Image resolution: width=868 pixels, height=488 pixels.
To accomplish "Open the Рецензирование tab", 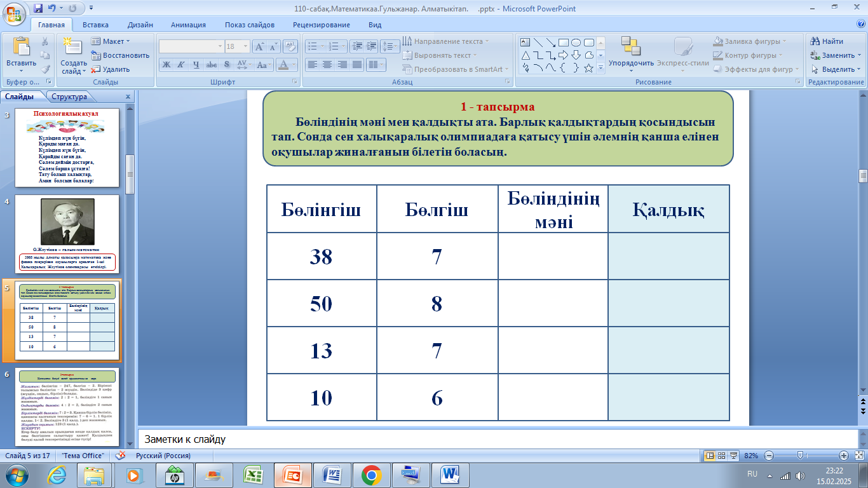I will [x=322, y=25].
